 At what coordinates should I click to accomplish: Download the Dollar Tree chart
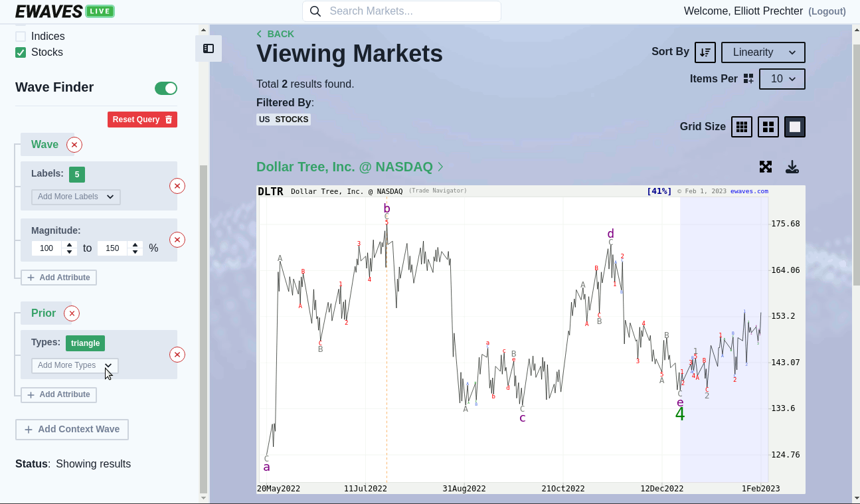click(x=792, y=167)
